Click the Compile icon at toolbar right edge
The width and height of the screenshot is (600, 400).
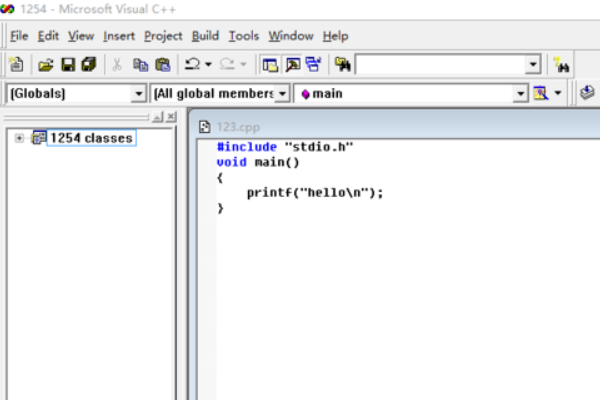[x=587, y=93]
